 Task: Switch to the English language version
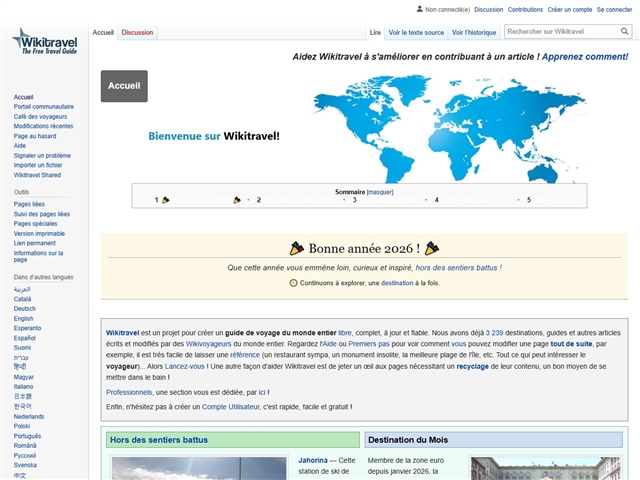(x=23, y=318)
